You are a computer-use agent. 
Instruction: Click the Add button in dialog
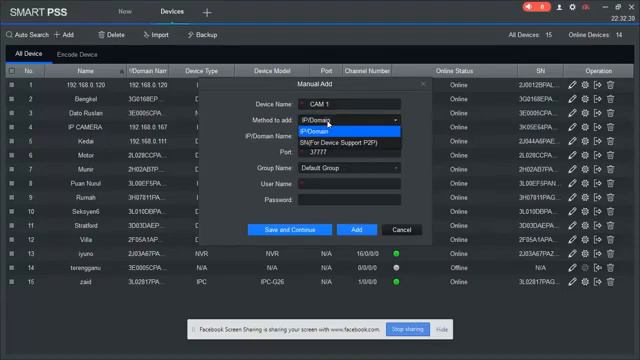point(357,230)
